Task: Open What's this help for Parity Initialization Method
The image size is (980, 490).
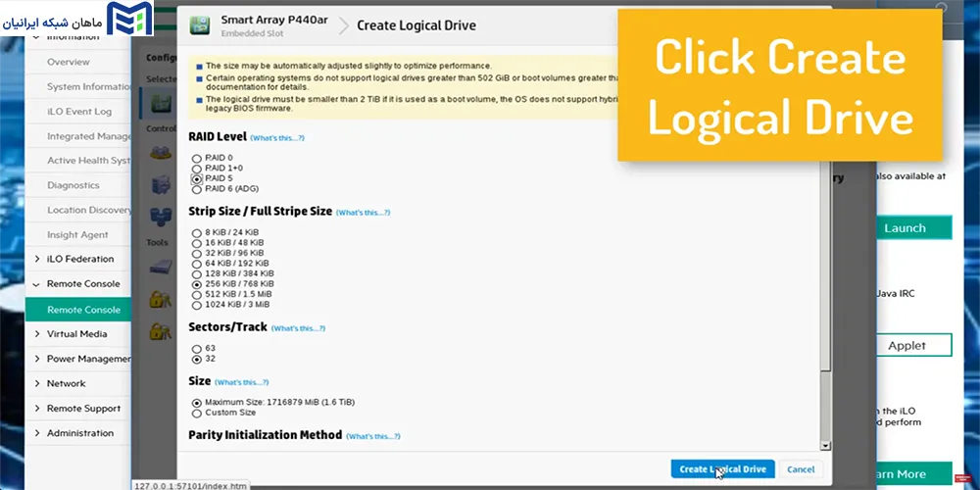Action: click(373, 436)
